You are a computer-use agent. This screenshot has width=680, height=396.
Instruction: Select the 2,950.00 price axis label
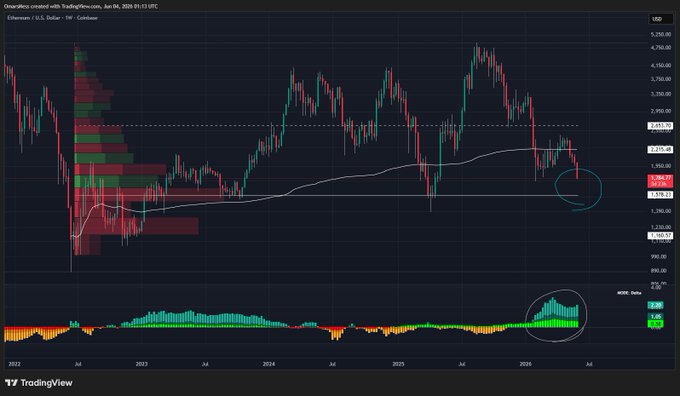(660, 111)
